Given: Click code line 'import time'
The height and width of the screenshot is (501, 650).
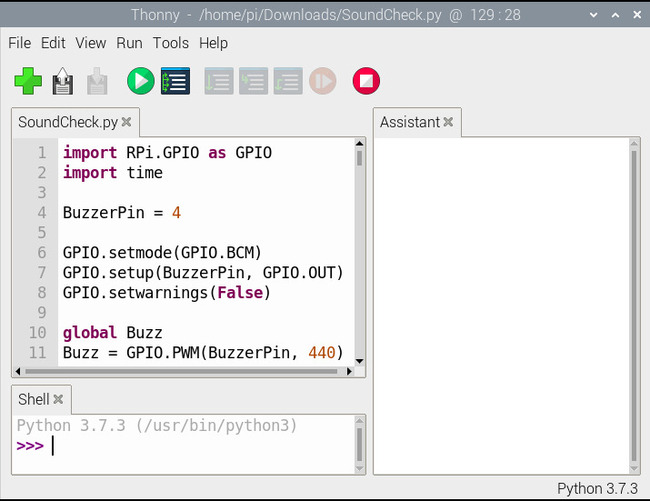Looking at the screenshot, I should click(x=112, y=172).
